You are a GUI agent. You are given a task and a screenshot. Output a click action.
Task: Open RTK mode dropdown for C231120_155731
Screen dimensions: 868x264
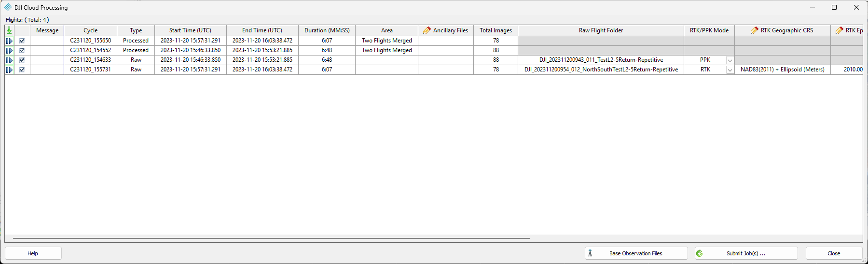pyautogui.click(x=730, y=70)
